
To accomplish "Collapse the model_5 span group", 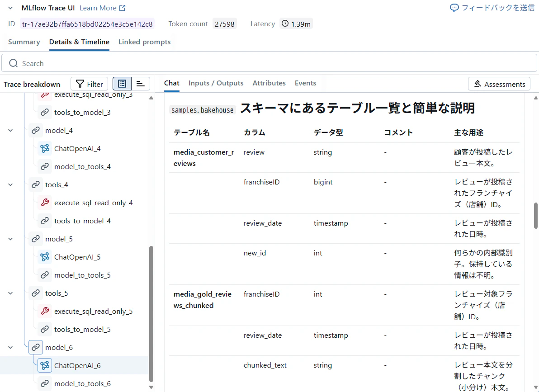I will [x=11, y=239].
